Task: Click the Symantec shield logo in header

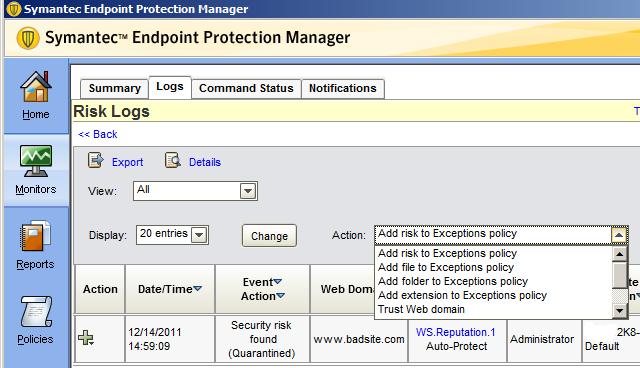Action: pos(28,38)
